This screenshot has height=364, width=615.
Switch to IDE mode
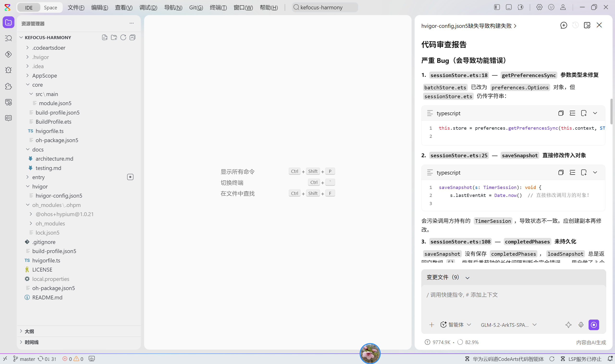click(29, 7)
